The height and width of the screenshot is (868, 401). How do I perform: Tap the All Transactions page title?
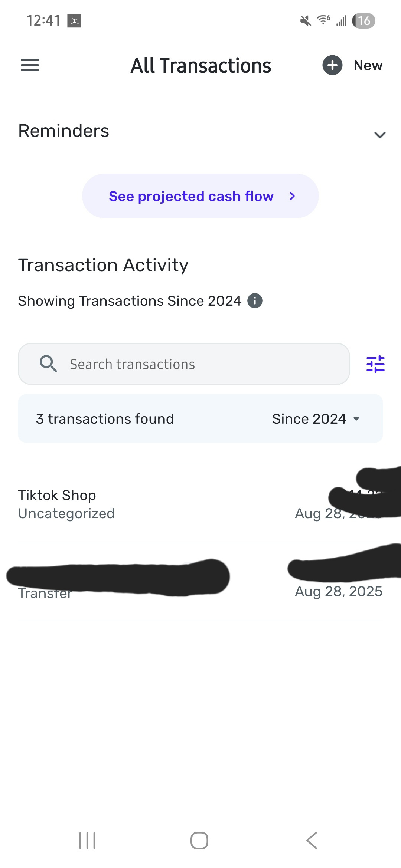coord(200,66)
